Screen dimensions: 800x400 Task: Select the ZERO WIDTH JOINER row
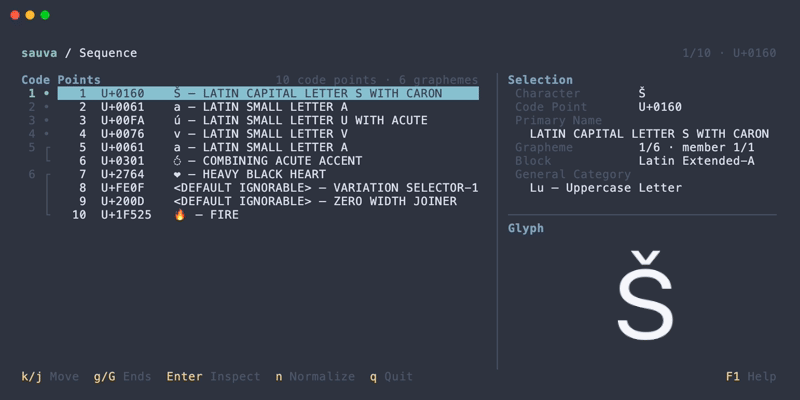click(x=268, y=201)
